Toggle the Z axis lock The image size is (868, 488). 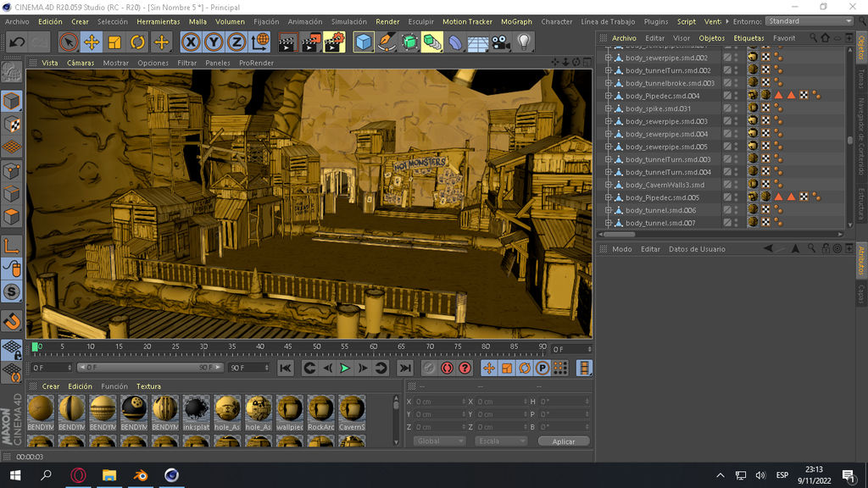(236, 42)
